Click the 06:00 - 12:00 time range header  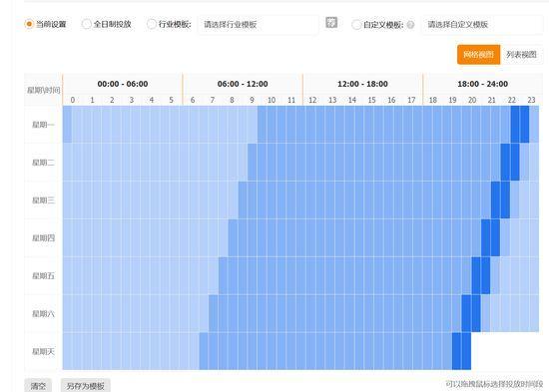[x=243, y=84]
